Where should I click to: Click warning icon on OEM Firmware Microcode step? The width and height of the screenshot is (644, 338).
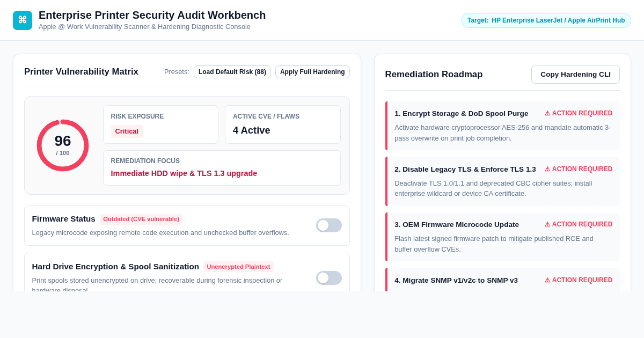pos(547,224)
